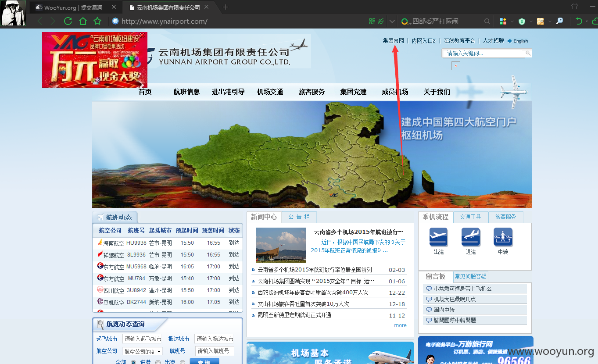The image size is (598, 364).
Task: Switch to the WooYun.org browser tab
Action: click(x=75, y=7)
